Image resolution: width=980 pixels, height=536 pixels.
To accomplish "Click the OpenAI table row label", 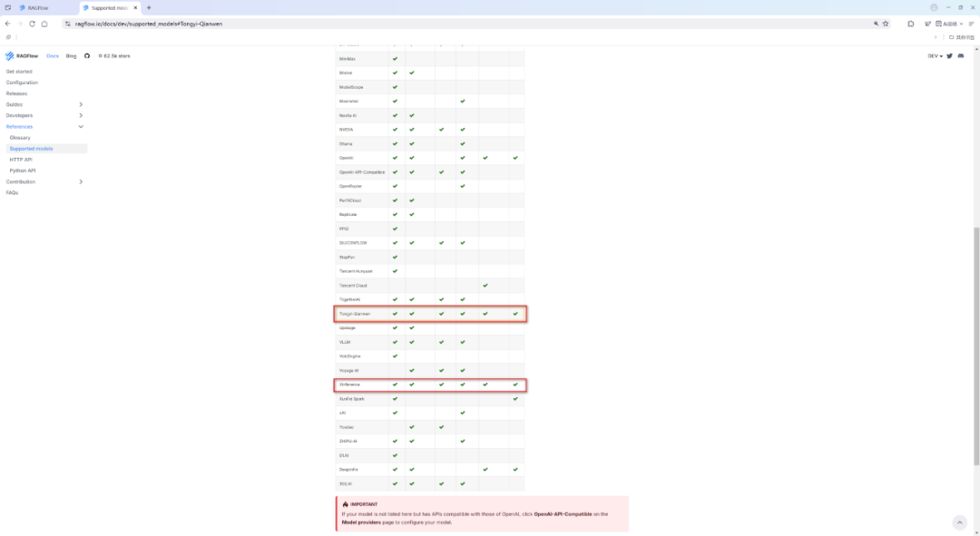I will point(347,158).
